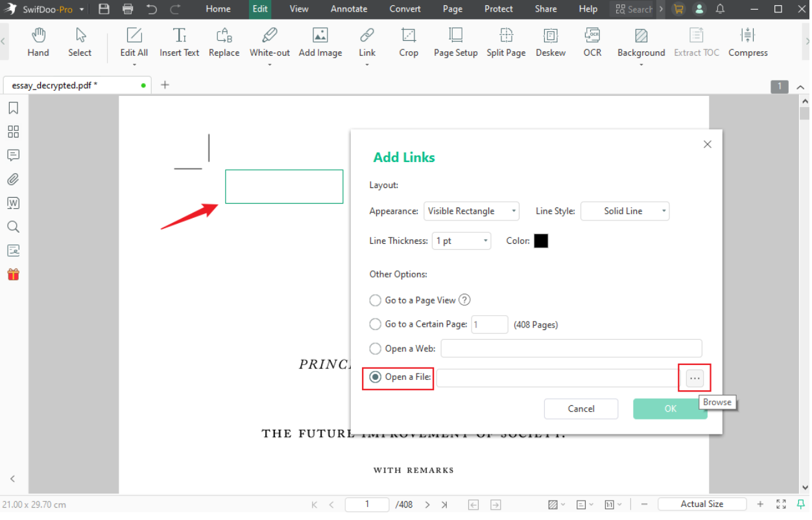The image size is (812, 520).
Task: Select the Go to a Page View option
Action: point(375,300)
